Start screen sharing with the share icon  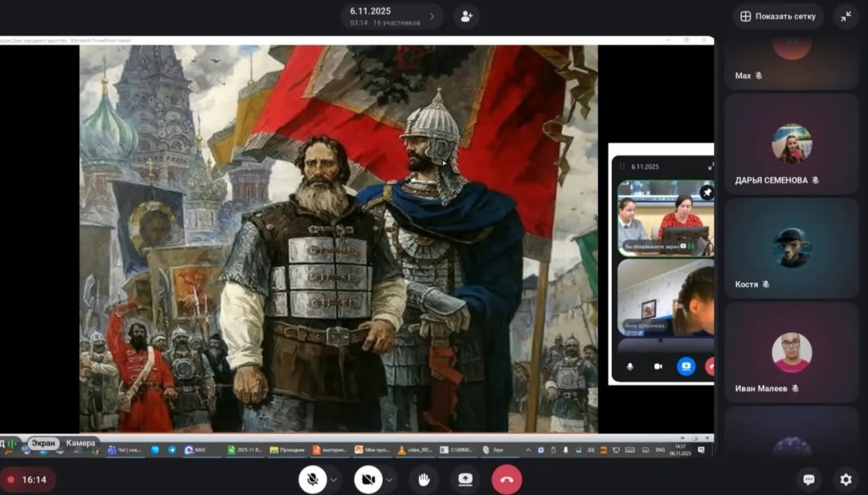465,479
